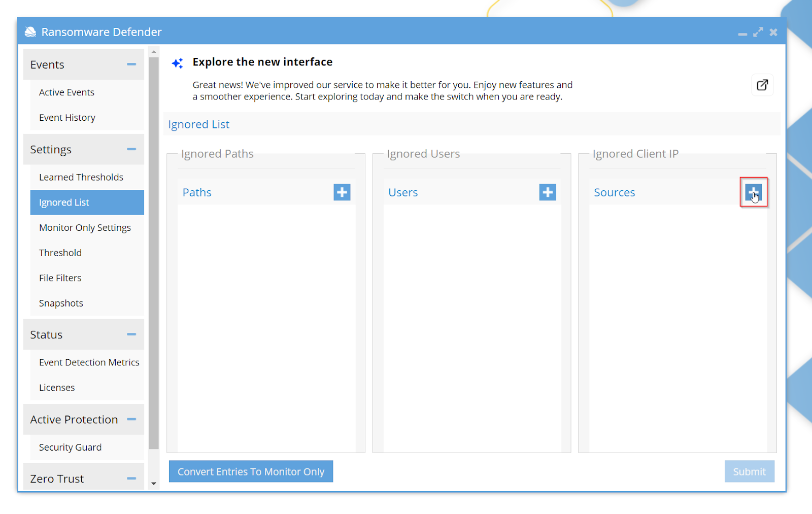Open Snapshots settings
The height and width of the screenshot is (514, 812).
[87, 303]
